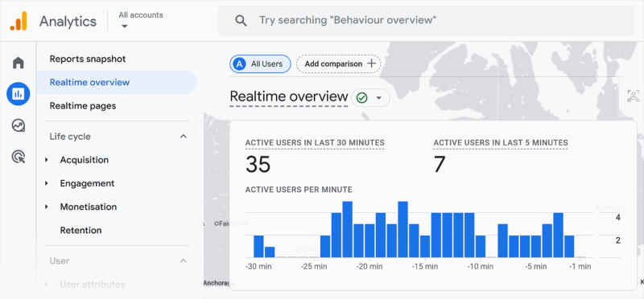Screen dimensions: 644x299
Task: Expand the Monetisation tree arrow
Action: [x=47, y=207]
